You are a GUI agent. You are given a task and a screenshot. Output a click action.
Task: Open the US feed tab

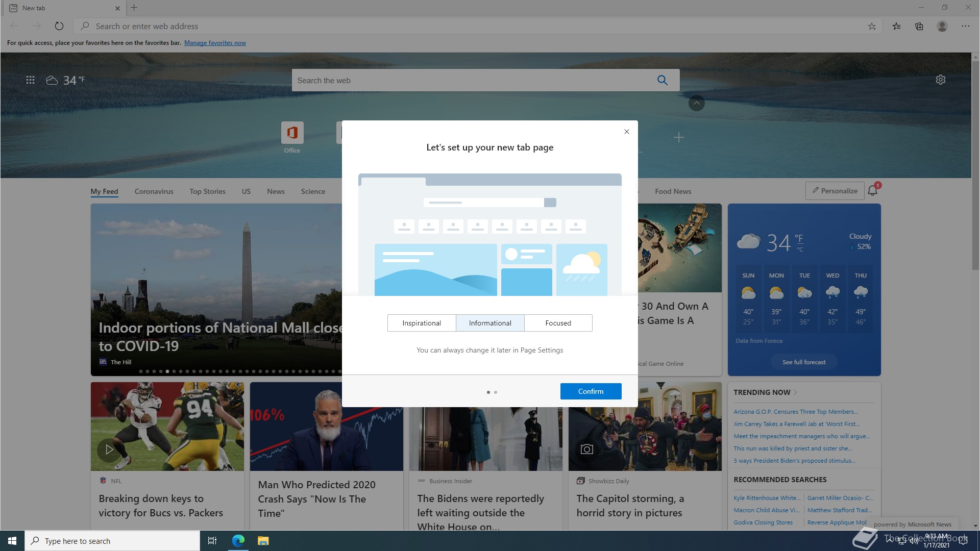(x=247, y=191)
